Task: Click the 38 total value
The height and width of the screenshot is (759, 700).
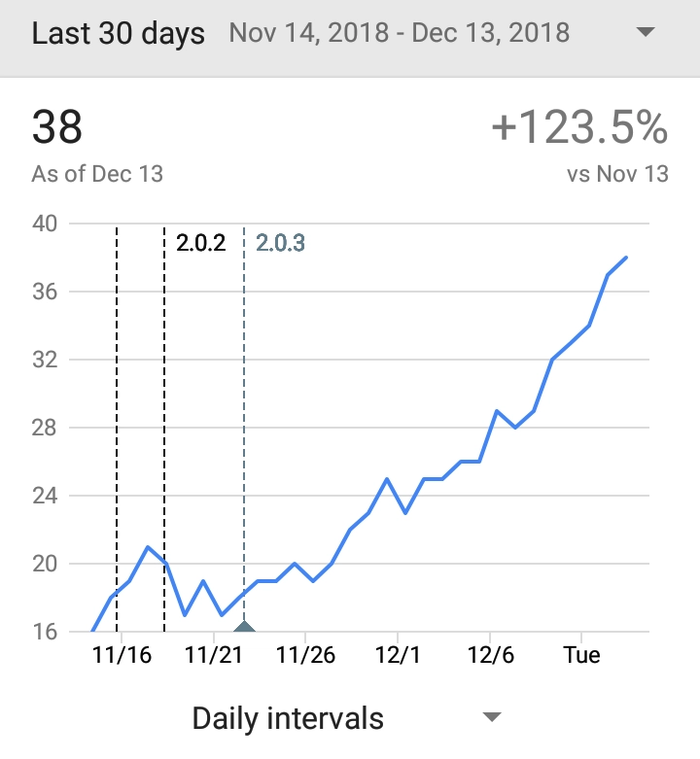Action: 57,127
